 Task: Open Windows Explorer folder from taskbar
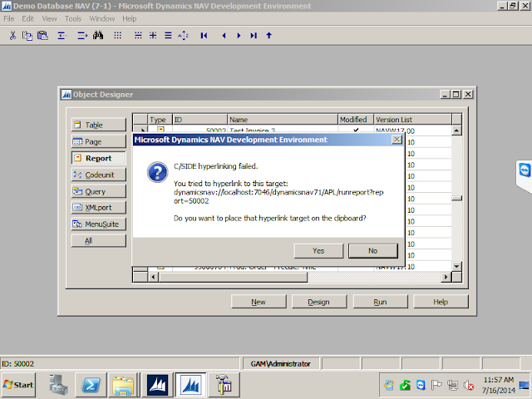click(x=124, y=385)
